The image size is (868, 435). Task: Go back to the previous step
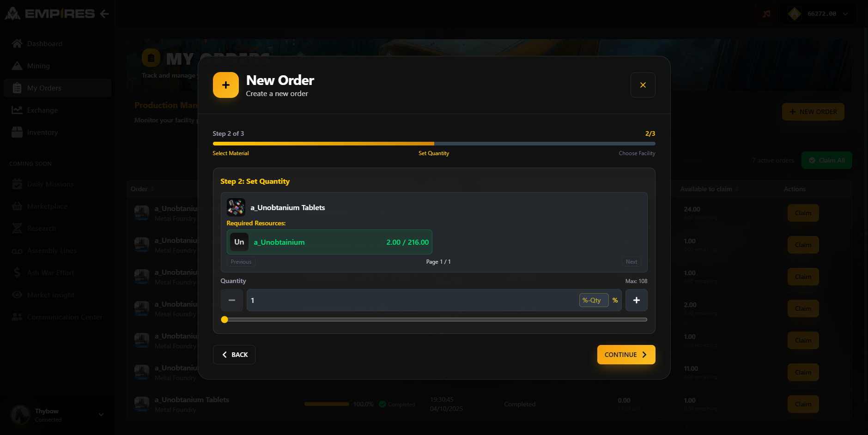point(234,355)
